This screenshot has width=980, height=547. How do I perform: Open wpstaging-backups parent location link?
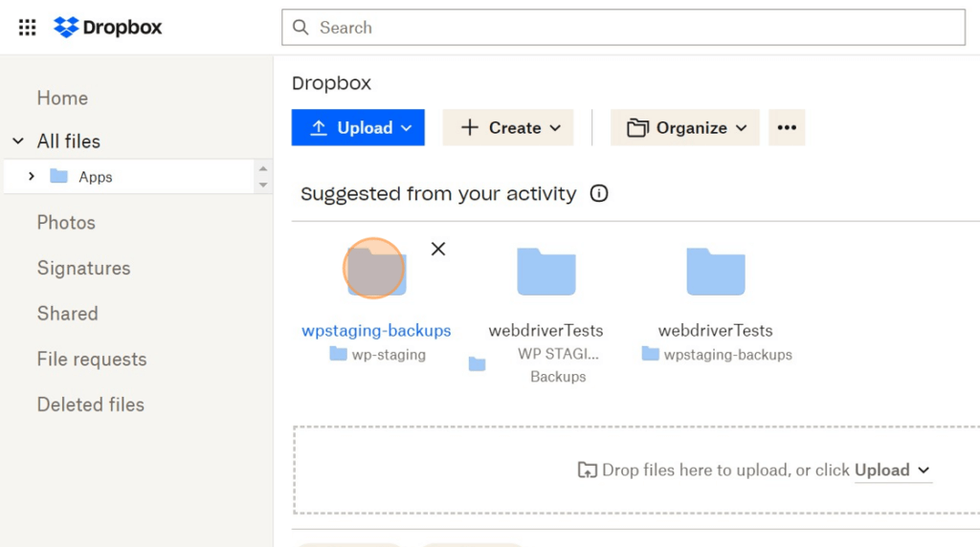717,354
